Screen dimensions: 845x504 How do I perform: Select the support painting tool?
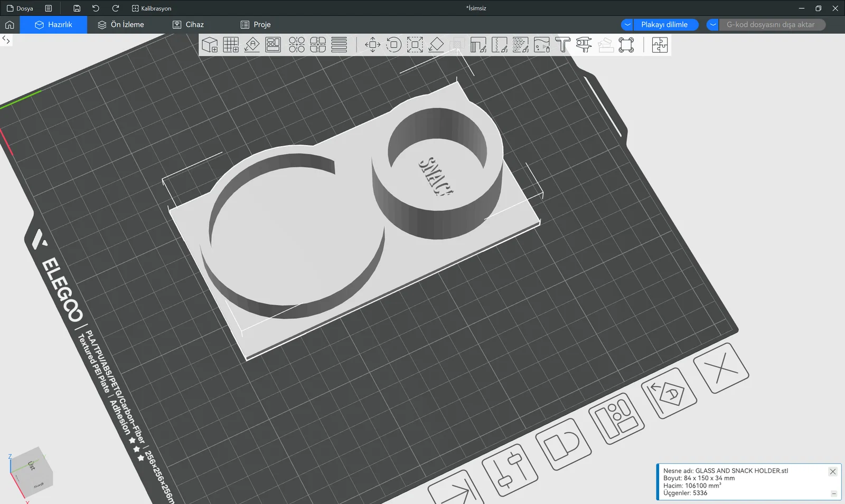(478, 45)
